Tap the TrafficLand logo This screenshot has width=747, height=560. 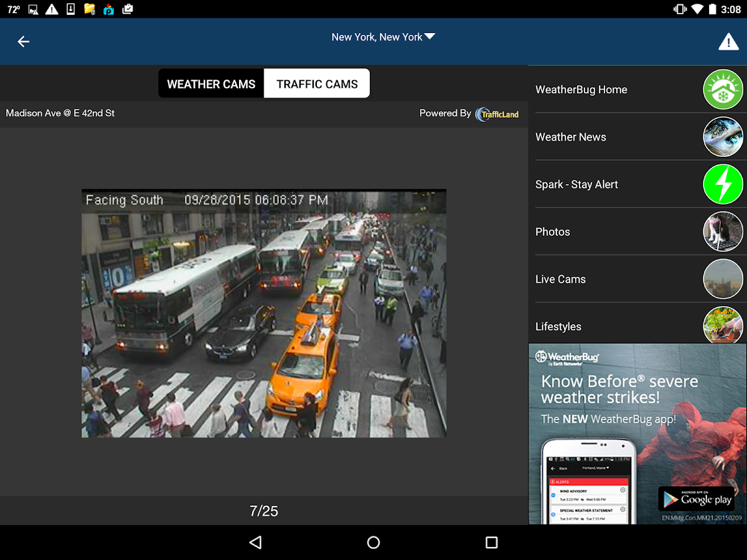coord(497,114)
